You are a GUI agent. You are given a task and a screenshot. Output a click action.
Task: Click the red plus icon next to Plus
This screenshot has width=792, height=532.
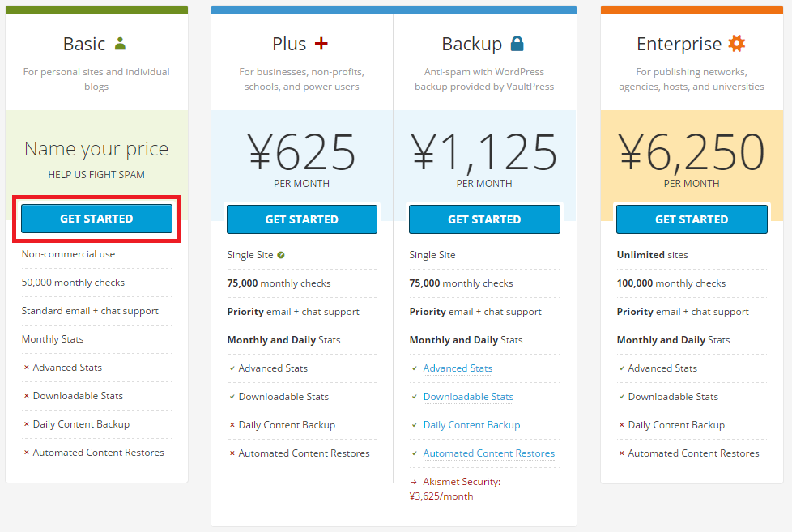coord(322,43)
